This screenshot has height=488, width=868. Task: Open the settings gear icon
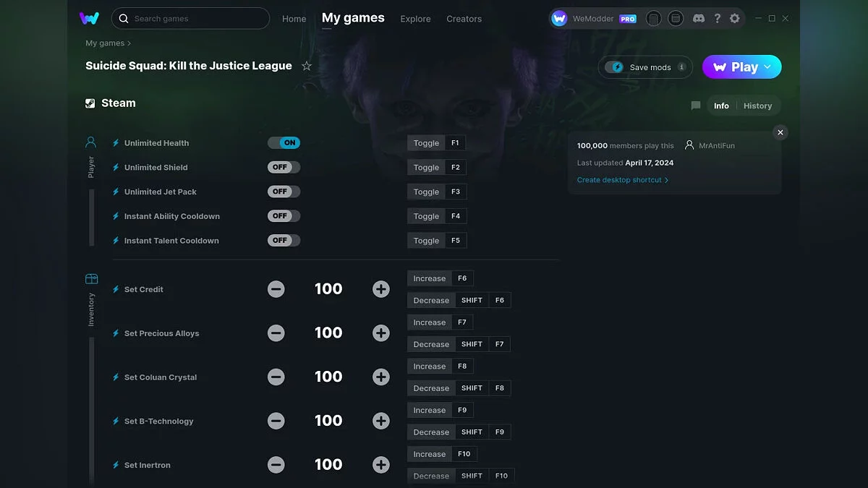[735, 18]
